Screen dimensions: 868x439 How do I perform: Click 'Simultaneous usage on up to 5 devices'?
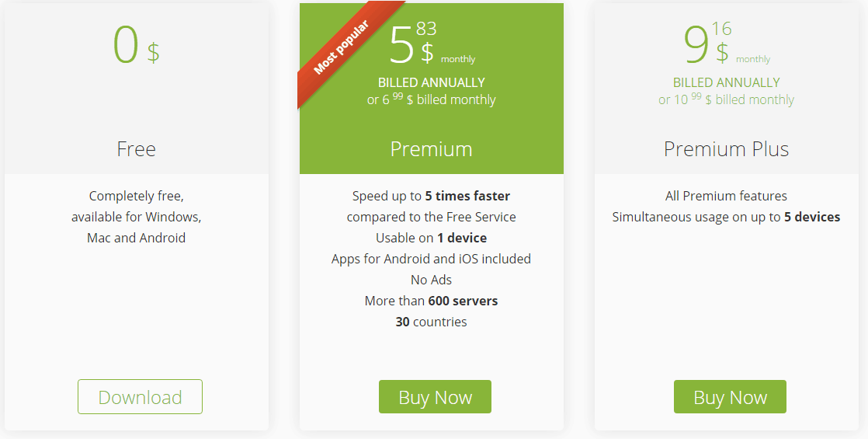pos(726,218)
